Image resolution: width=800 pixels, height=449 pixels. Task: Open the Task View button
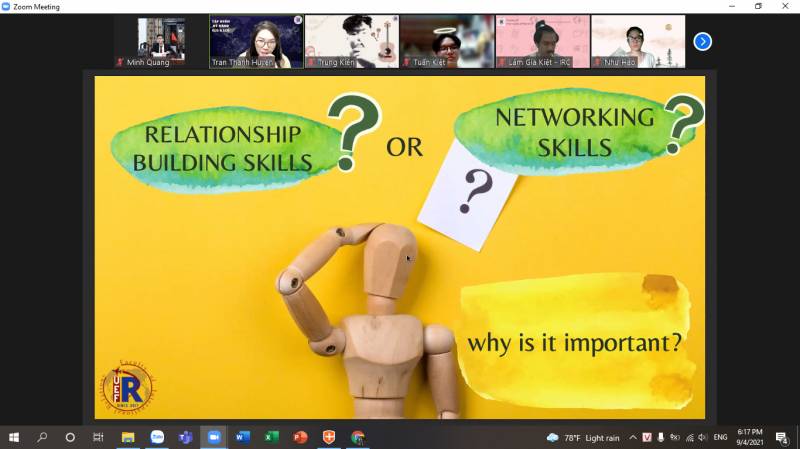[98, 437]
